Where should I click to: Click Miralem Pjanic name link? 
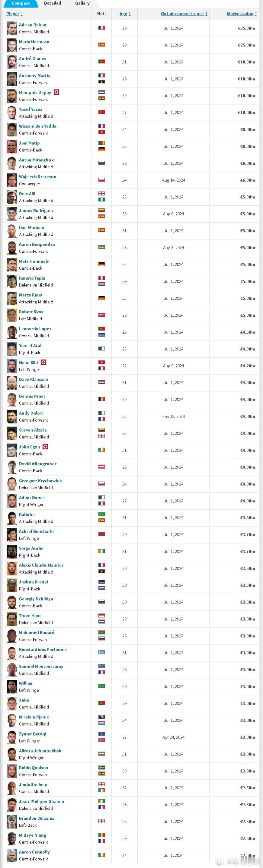34,717
